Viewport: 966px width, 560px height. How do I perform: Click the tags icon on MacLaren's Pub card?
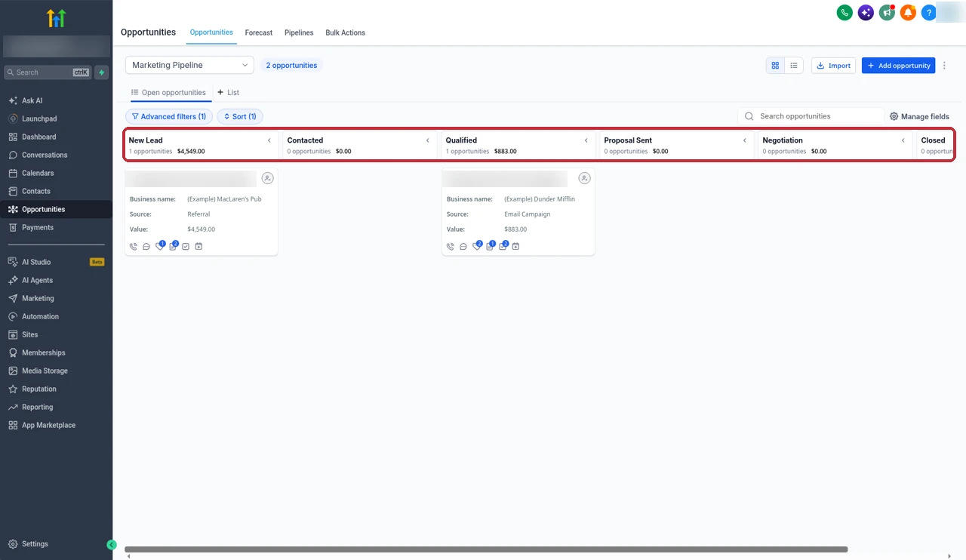pyautogui.click(x=160, y=245)
